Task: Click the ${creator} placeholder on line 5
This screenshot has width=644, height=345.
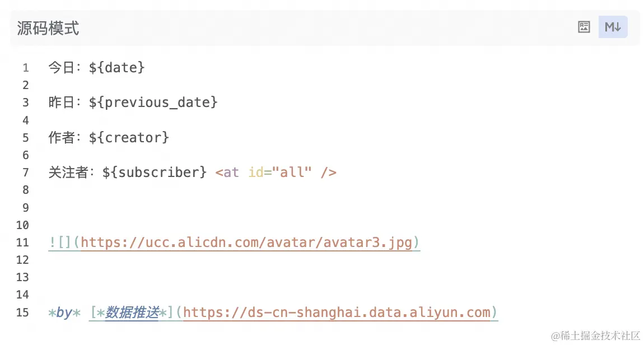Action: (x=129, y=137)
